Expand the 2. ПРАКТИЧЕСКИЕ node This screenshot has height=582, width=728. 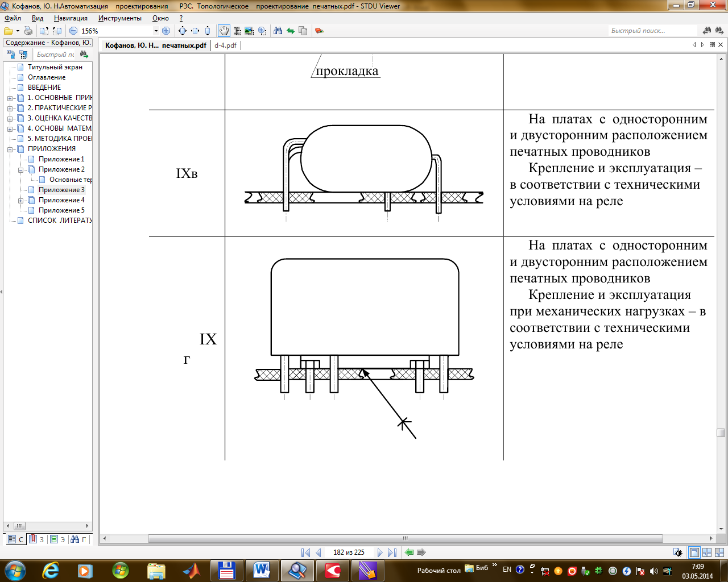coord(10,109)
